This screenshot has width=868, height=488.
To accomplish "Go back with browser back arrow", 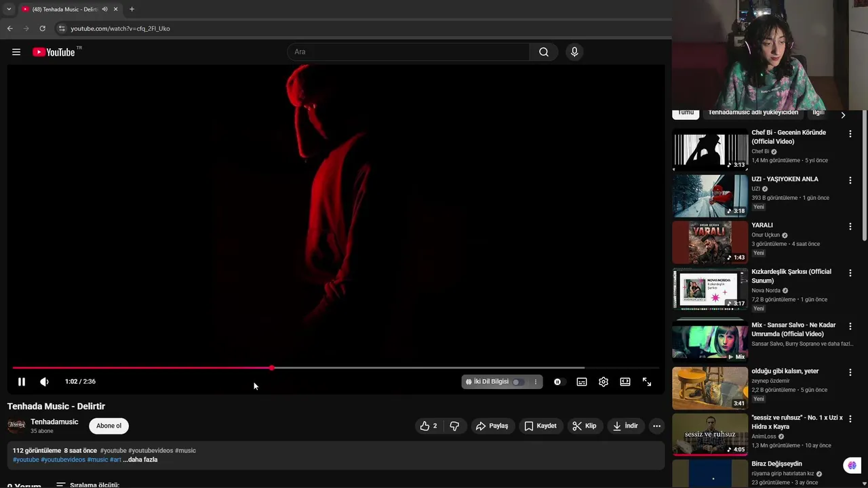I will (x=10, y=28).
